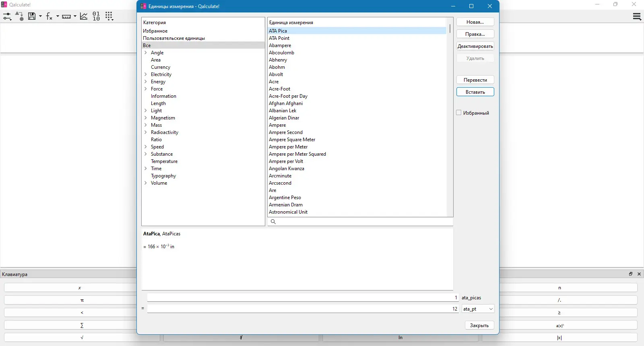
Task: Click the save (floppy disk) icon
Action: 32,16
